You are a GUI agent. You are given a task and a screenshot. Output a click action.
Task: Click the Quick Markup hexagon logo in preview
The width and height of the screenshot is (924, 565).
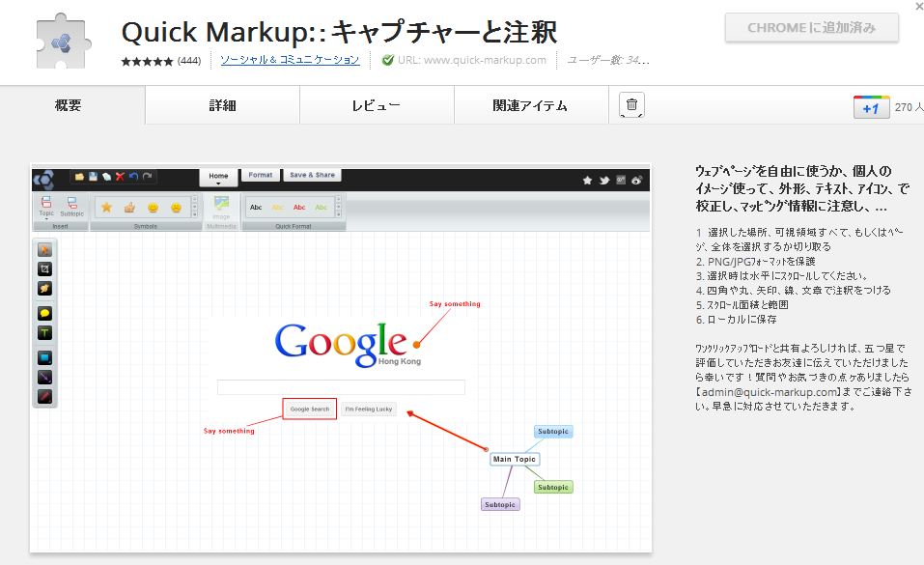pyautogui.click(x=43, y=180)
